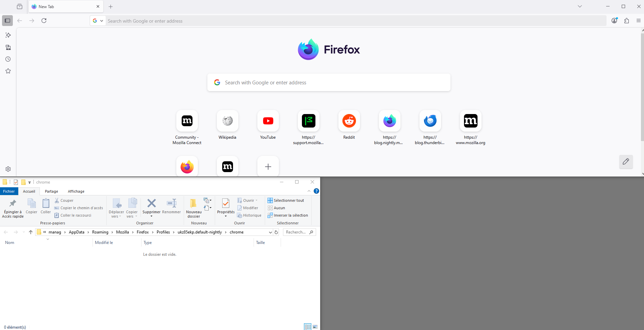Create a Nouveau dossier
The image size is (644, 330).
194,208
